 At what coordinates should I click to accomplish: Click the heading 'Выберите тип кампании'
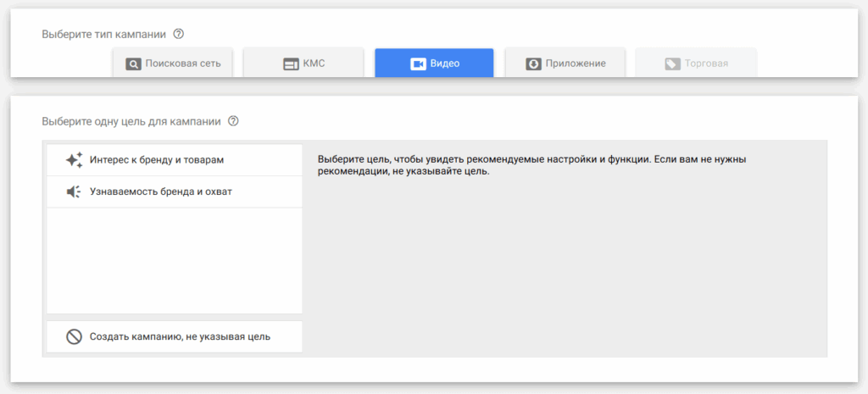(103, 34)
